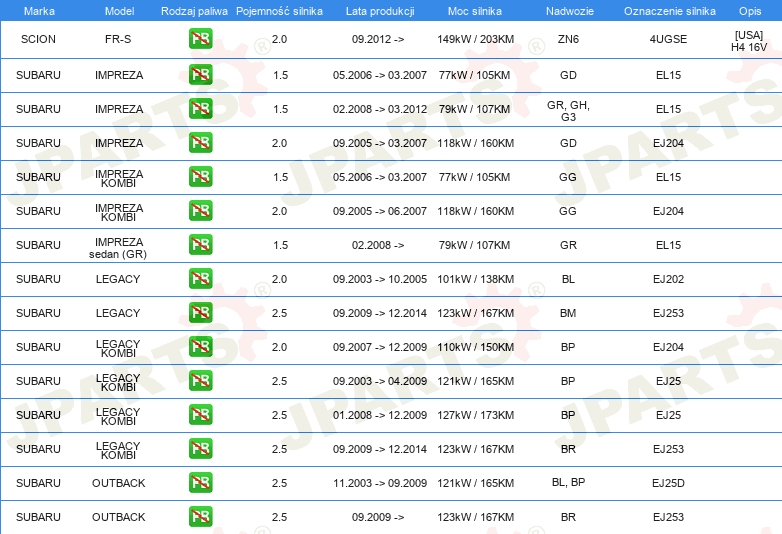The width and height of the screenshot is (782, 534).
Task: Click the Pojemność silnika header
Action: point(279,11)
